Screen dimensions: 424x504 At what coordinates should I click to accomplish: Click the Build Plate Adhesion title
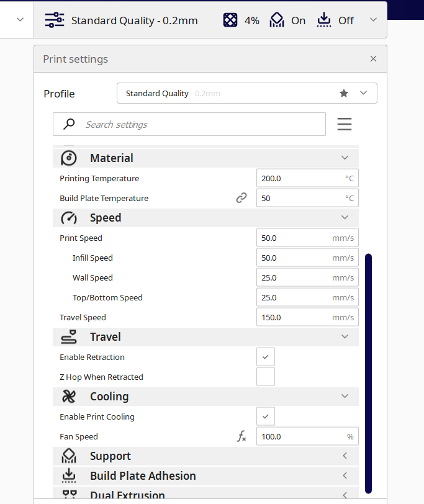pos(143,475)
